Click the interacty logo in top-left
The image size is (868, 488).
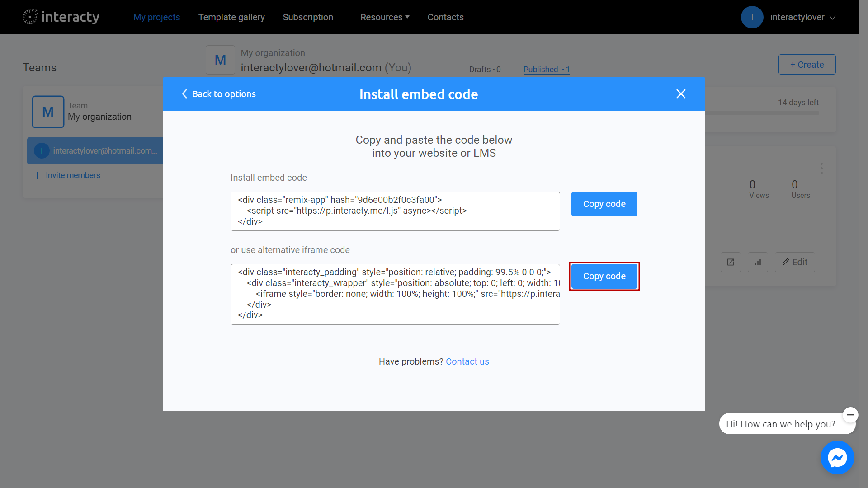tap(61, 17)
